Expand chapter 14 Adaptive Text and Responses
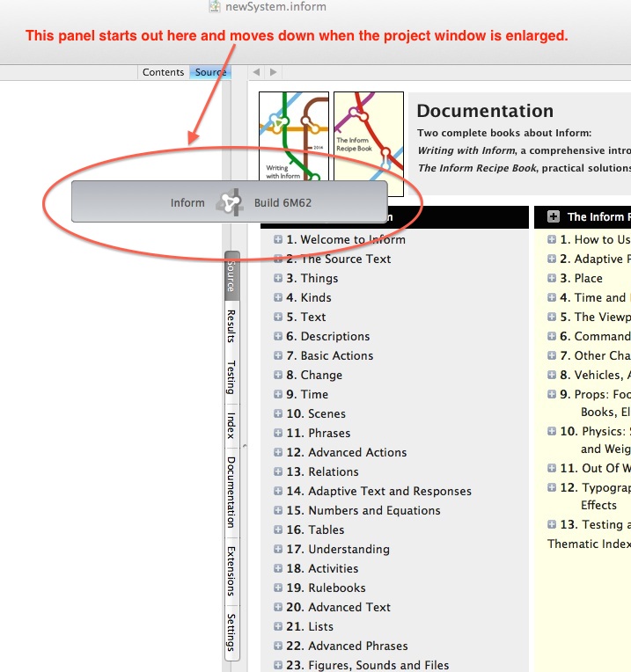Screen dimensions: 631x672 [278, 491]
